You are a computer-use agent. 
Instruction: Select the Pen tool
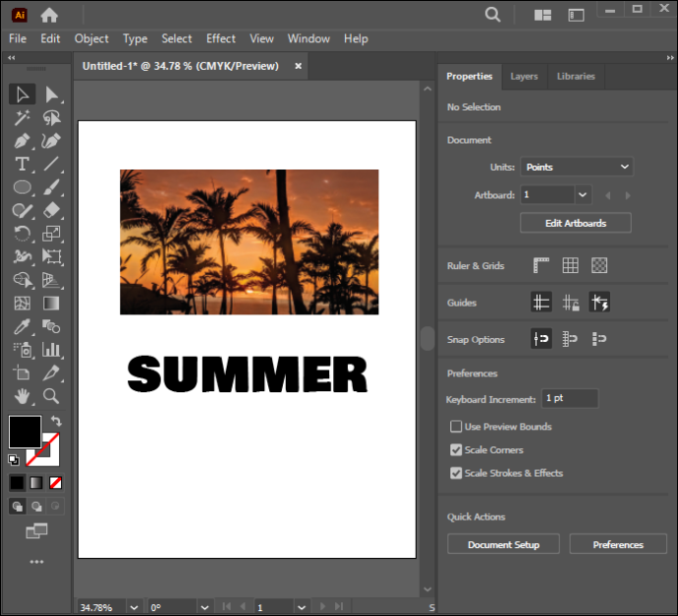click(x=22, y=140)
